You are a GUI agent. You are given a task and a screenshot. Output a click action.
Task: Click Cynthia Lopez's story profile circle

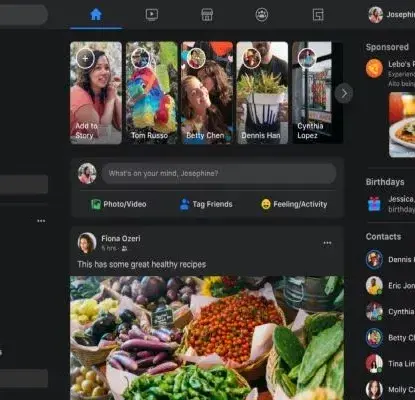(307, 58)
